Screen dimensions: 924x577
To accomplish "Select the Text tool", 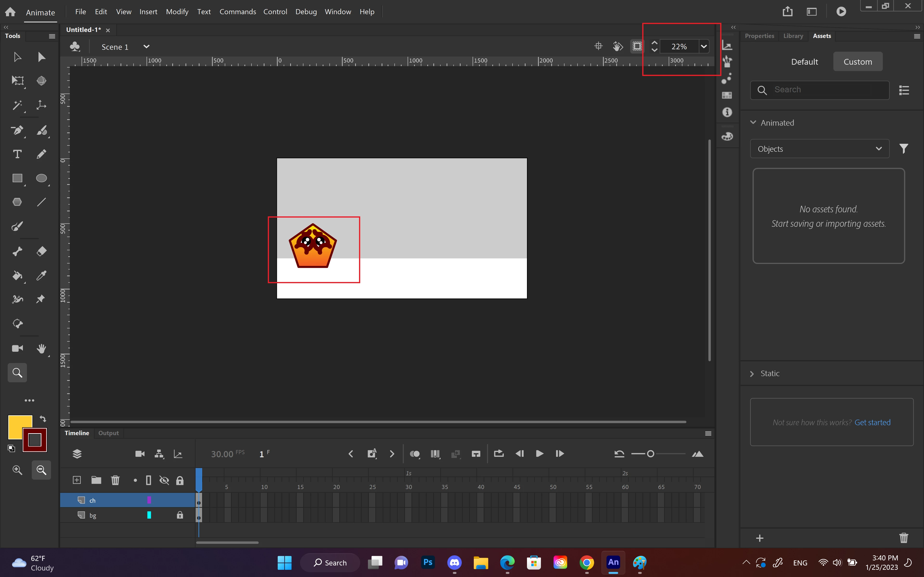I will [17, 154].
